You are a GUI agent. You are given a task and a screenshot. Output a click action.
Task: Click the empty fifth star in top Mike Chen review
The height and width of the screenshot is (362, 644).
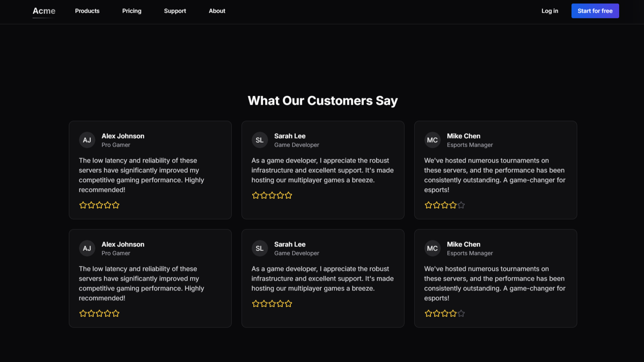point(461,205)
